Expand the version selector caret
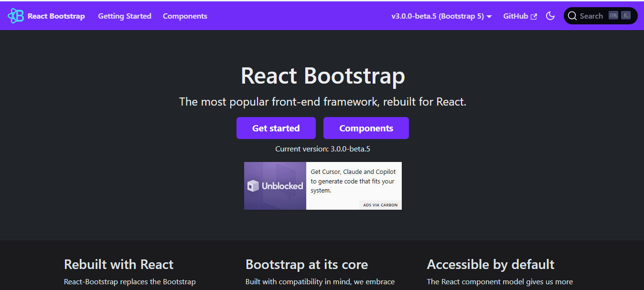Image resolution: width=644 pixels, height=290 pixels. click(489, 16)
